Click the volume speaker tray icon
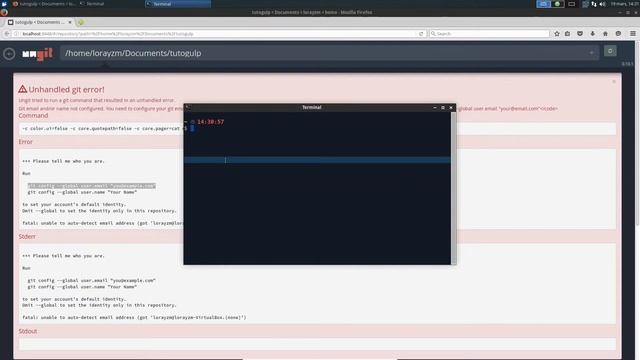The height and width of the screenshot is (360, 640). (602, 4)
